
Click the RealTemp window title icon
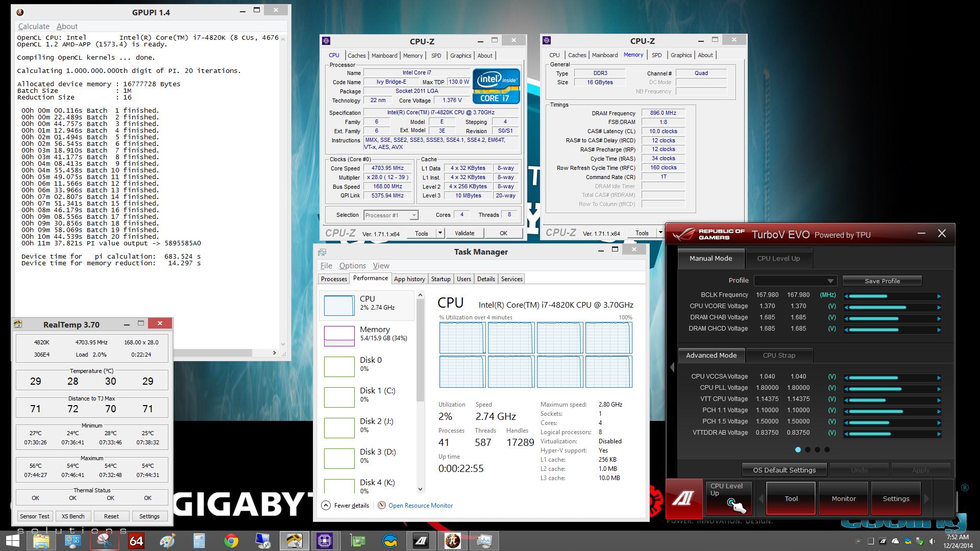pyautogui.click(x=18, y=324)
